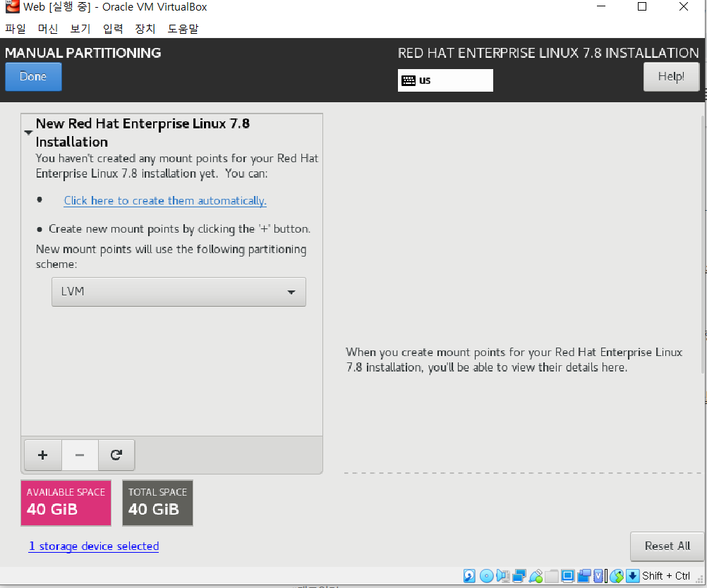
Task: Open the LVM partitioning scheme dropdown
Action: [179, 292]
